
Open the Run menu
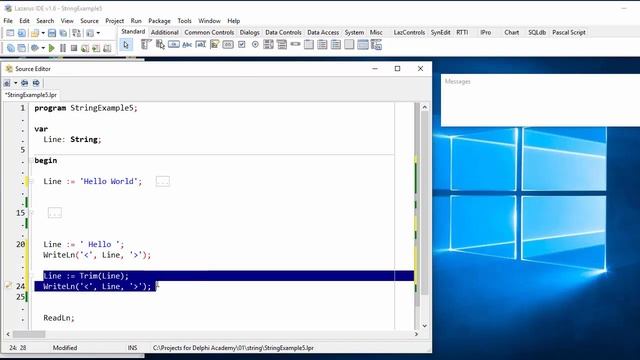point(136,21)
